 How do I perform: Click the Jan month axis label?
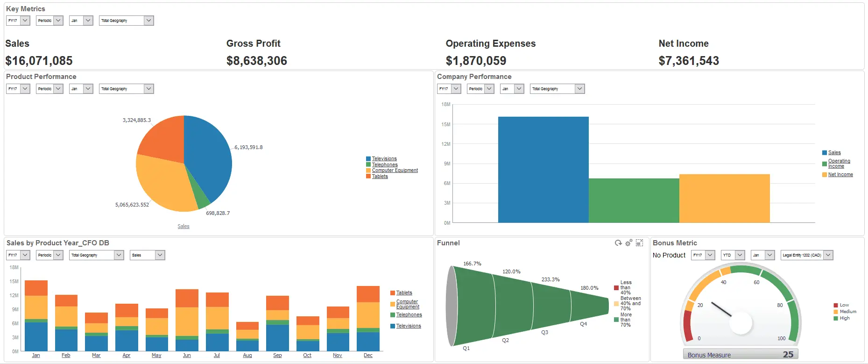tap(36, 356)
